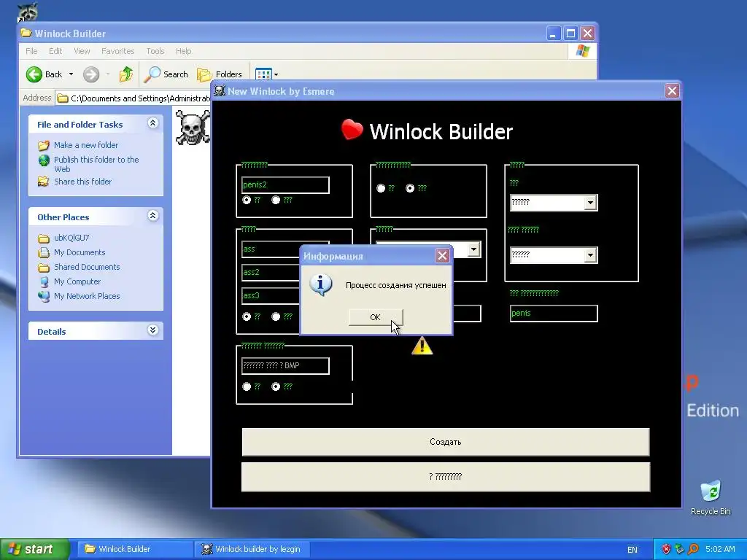747x560 pixels.
Task: Open My Computer in Other Places
Action: 77,281
